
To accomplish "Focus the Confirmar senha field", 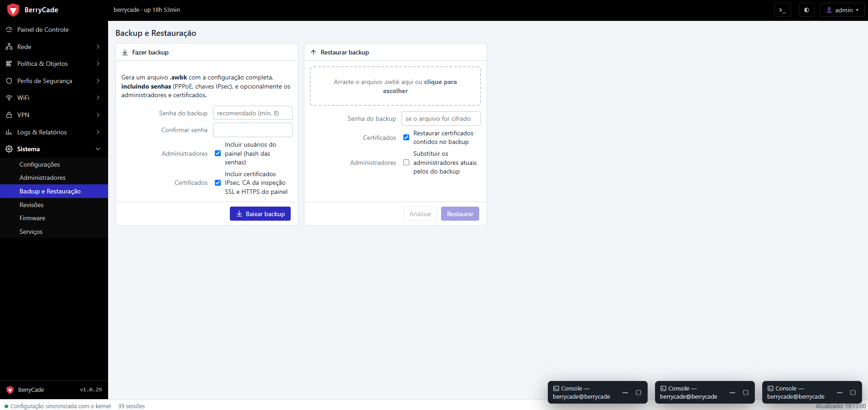I will [253, 130].
